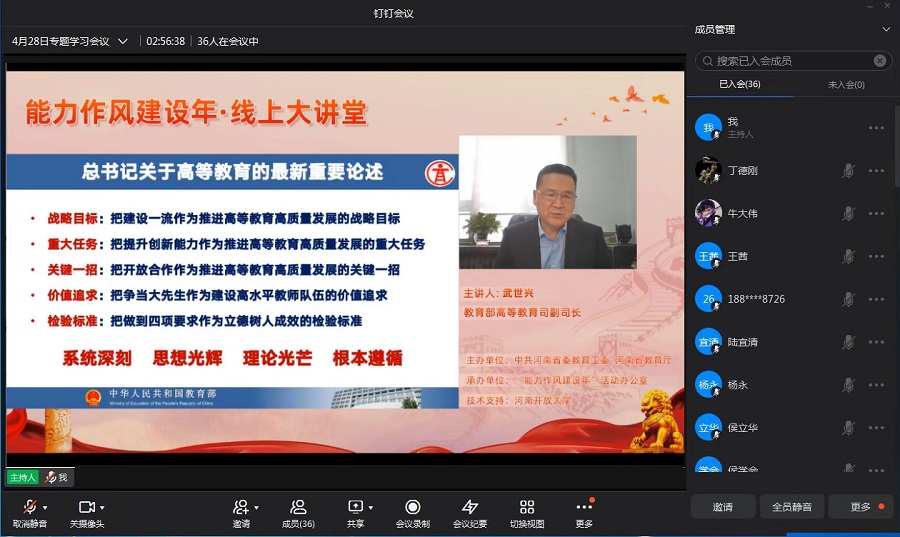Turn off camera with 关摄像头 icon
This screenshot has height=537, width=900.
click(86, 507)
